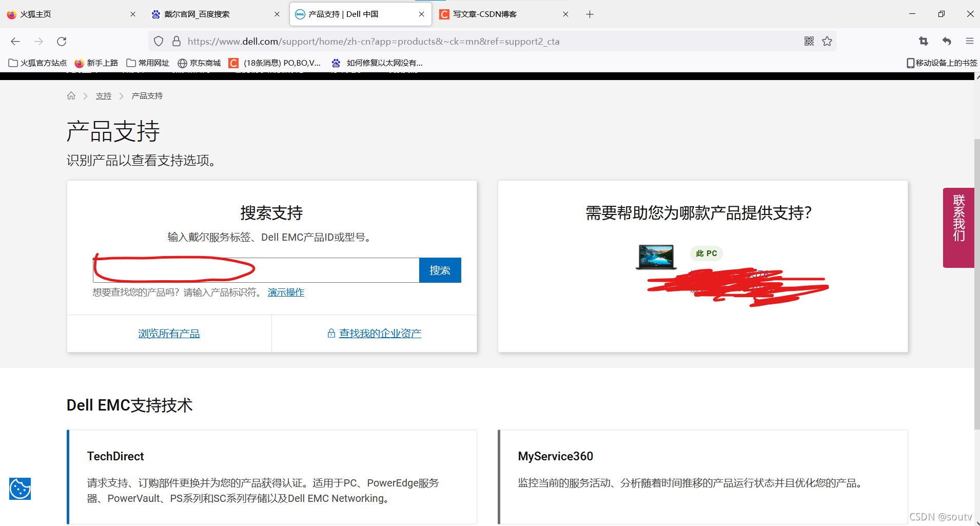Close the 写文章-CSDN博客 tab

[565, 14]
